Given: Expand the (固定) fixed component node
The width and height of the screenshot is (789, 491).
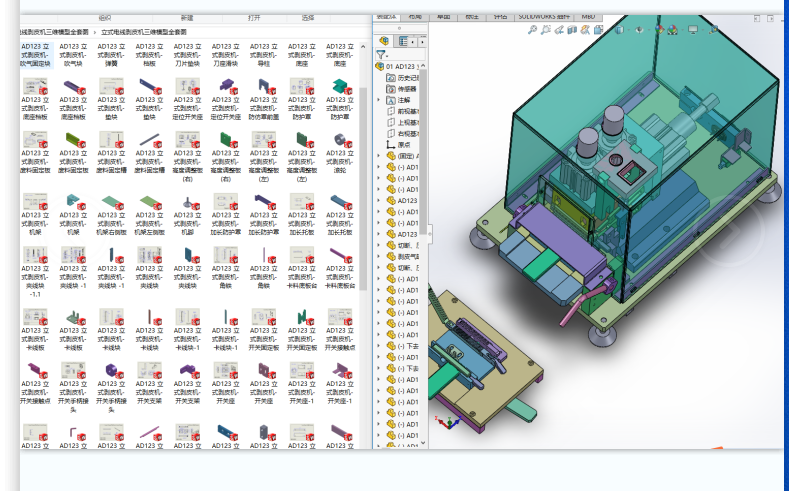Looking at the screenshot, I should [x=378, y=156].
